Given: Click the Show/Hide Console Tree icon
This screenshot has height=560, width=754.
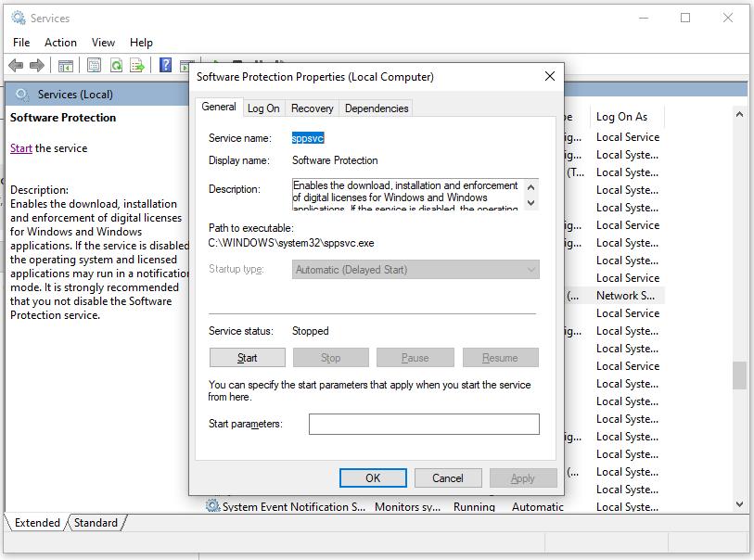Looking at the screenshot, I should pos(66,65).
